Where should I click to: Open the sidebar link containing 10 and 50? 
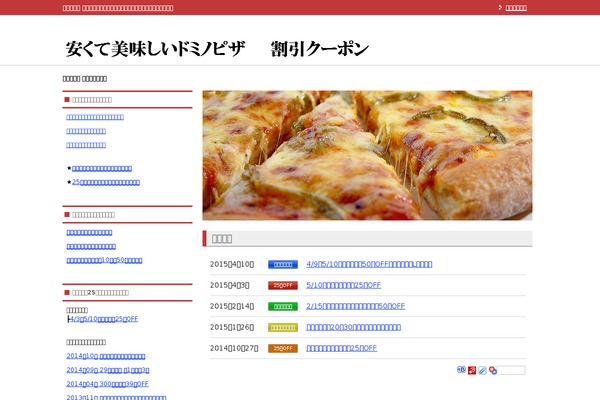[104, 260]
